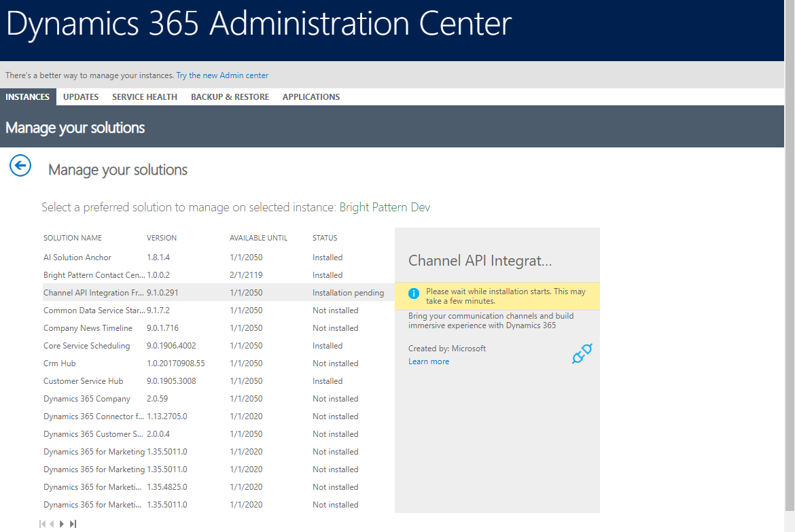Viewport: 795px width, 532px height.
Task: Open the APPLICATIONS tab
Action: pos(311,97)
